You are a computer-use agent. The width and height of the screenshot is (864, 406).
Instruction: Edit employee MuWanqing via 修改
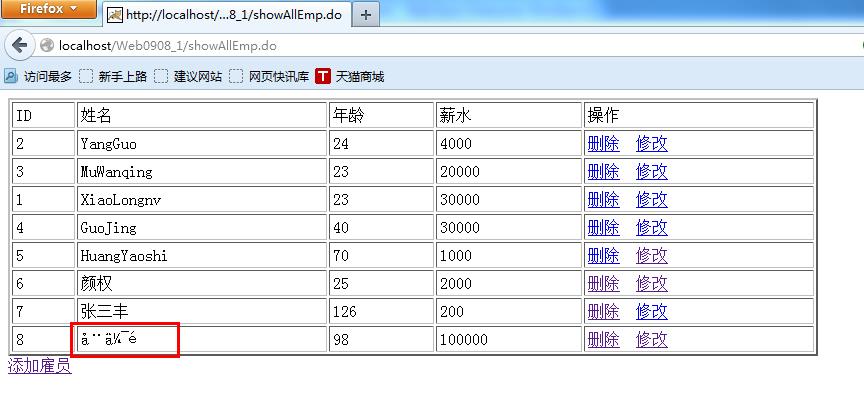[651, 172]
